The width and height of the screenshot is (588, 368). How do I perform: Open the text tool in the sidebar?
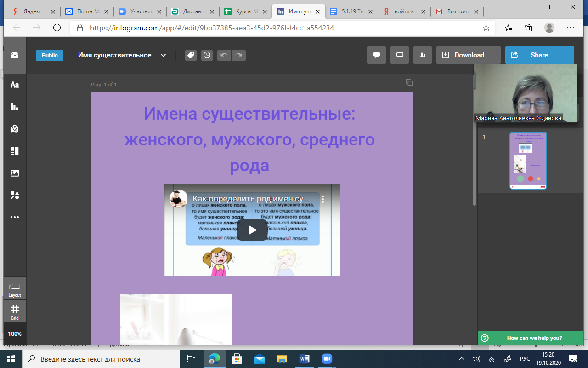[15, 85]
